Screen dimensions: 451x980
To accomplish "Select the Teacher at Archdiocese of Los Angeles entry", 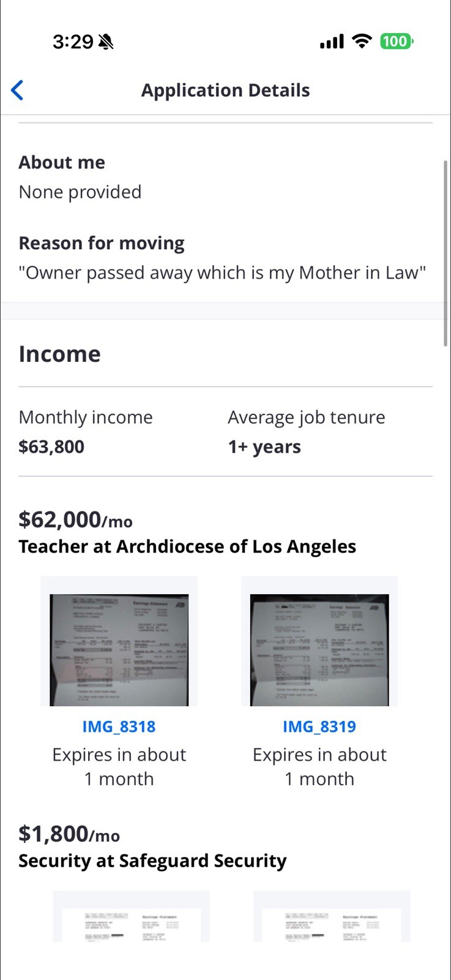I will 187,546.
